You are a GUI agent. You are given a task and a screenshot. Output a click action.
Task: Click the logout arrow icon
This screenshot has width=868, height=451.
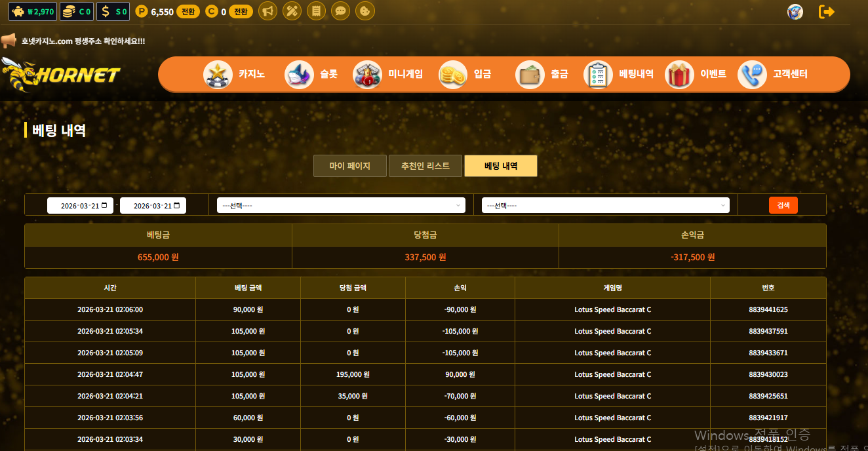(827, 12)
